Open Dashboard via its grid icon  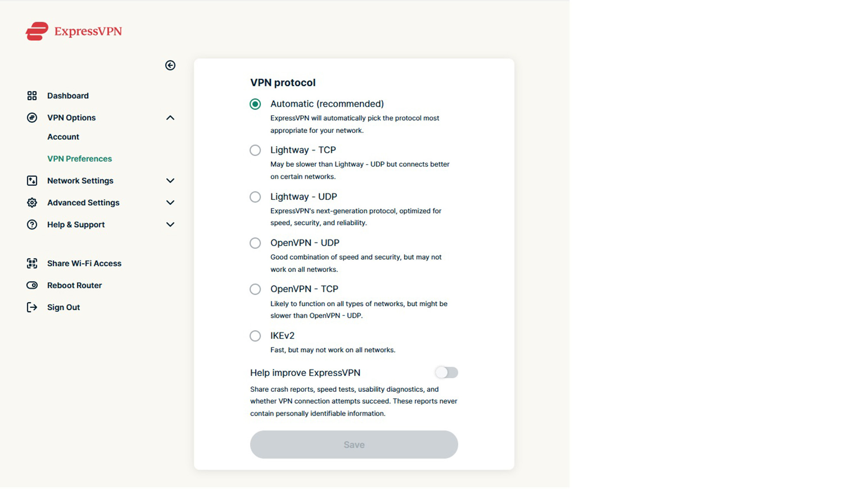[x=32, y=96]
